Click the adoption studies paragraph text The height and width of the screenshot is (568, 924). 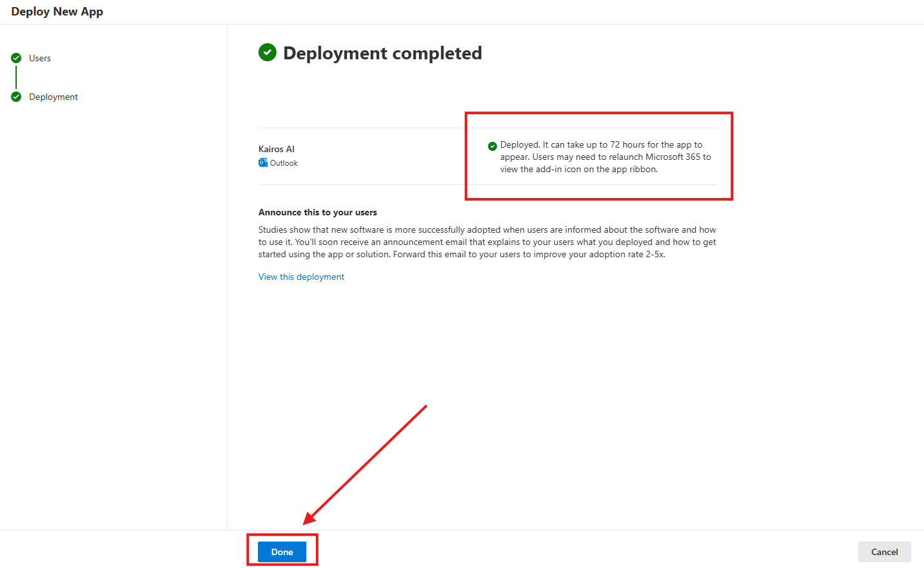[487, 242]
